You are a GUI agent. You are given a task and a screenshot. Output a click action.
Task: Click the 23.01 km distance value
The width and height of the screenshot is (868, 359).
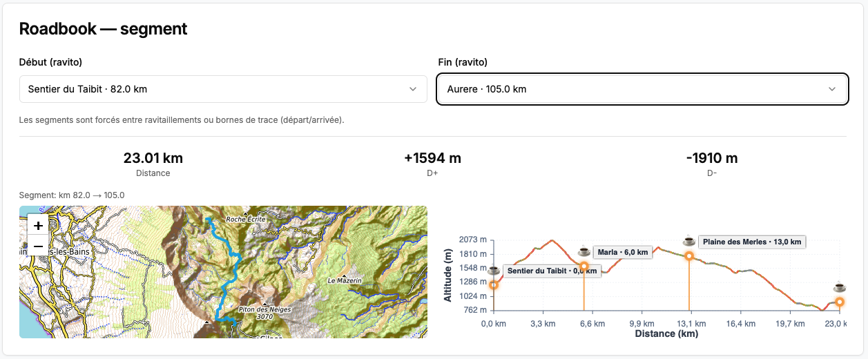pos(153,158)
